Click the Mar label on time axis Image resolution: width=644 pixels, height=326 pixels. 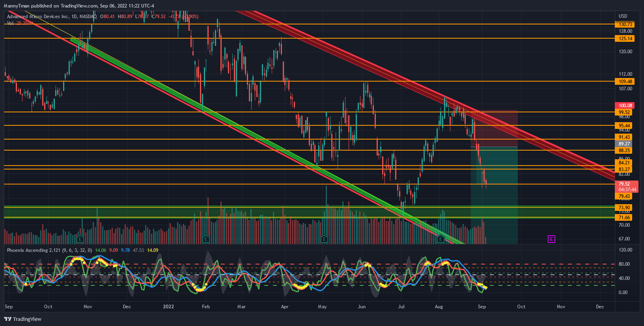point(241,307)
